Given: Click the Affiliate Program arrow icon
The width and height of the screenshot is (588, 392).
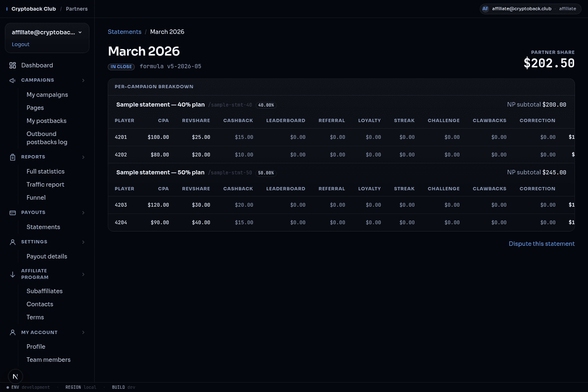Looking at the screenshot, I should pos(13,274).
